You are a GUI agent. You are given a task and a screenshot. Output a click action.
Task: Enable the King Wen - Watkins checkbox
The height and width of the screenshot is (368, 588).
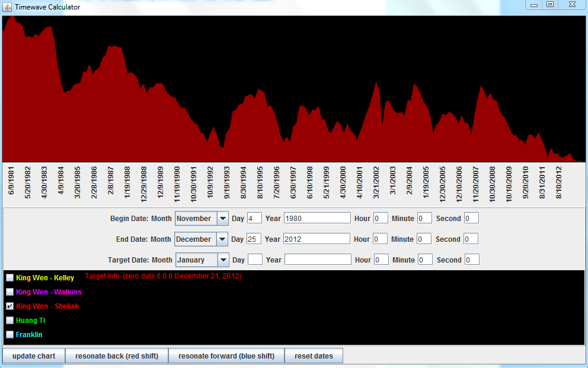click(10, 292)
